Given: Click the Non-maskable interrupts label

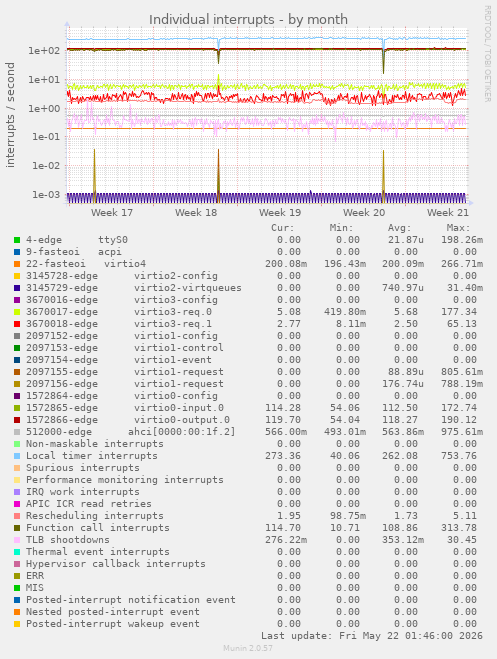Looking at the screenshot, I should [x=95, y=444].
